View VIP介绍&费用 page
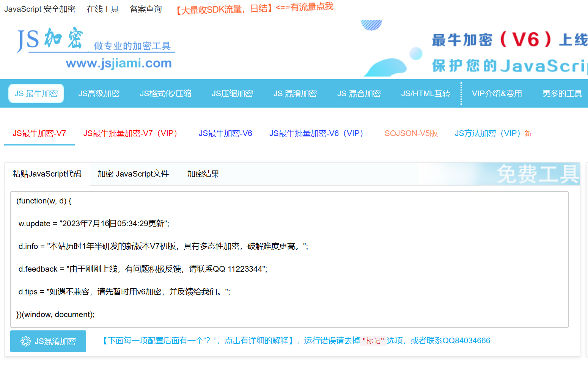 tap(497, 94)
